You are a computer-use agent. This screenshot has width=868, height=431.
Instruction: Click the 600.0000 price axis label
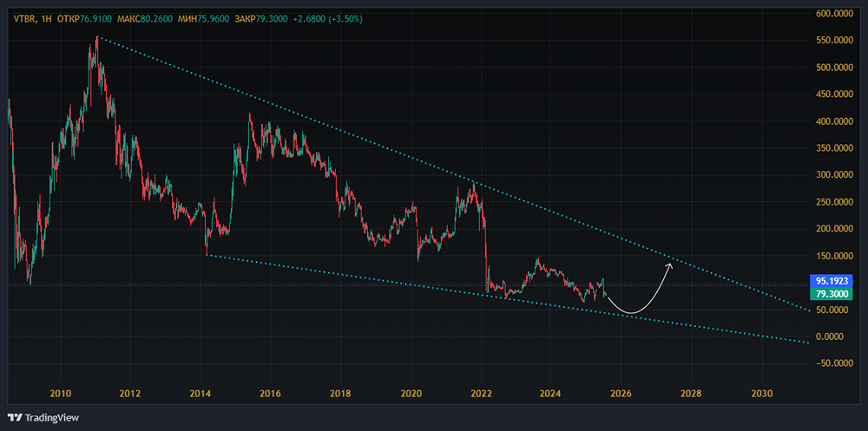833,14
